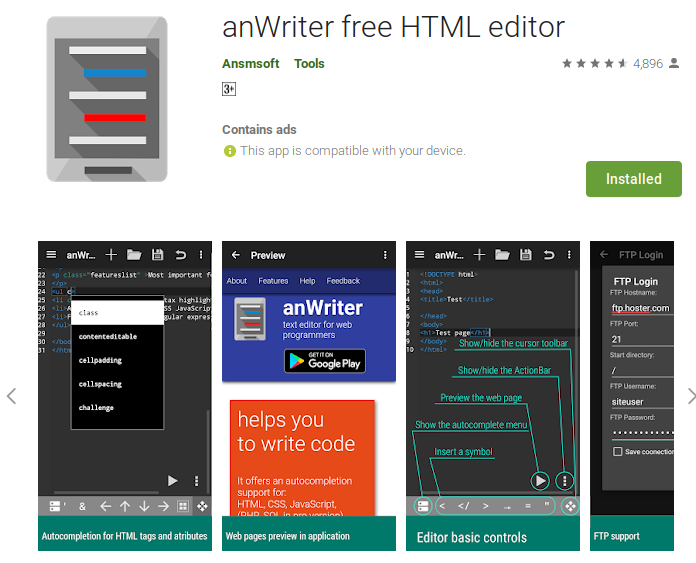Screen dimensions: 696x563
Task: Open Web pages preview screenshot
Action: pos(308,396)
